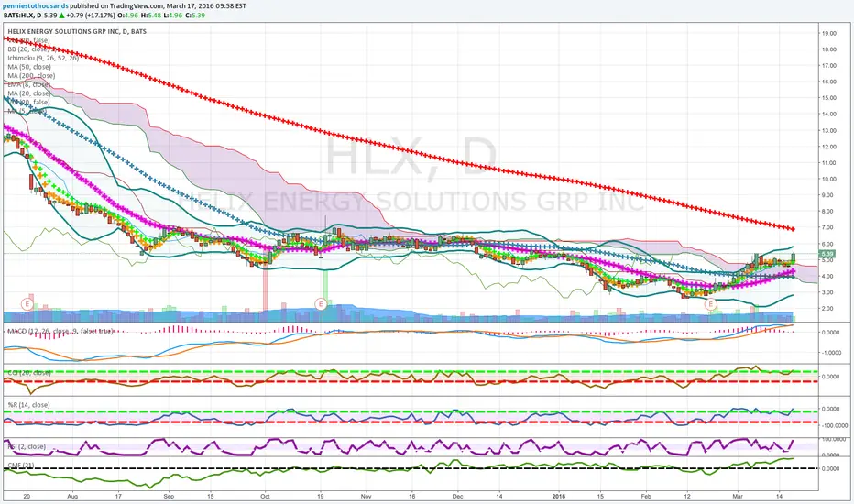Select the BATS:HLX, D symbol text
Image resolution: width=854 pixels, height=504 pixels.
coord(22,16)
